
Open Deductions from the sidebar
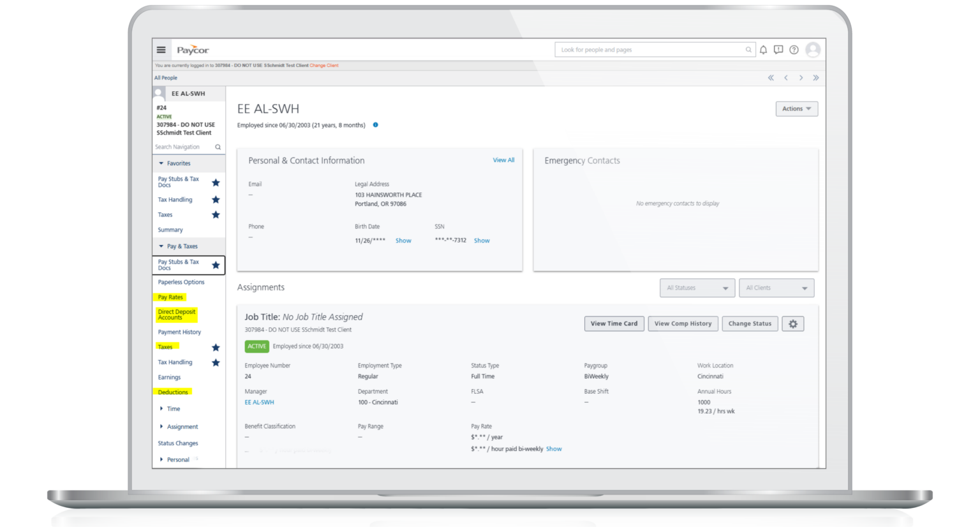click(x=172, y=392)
